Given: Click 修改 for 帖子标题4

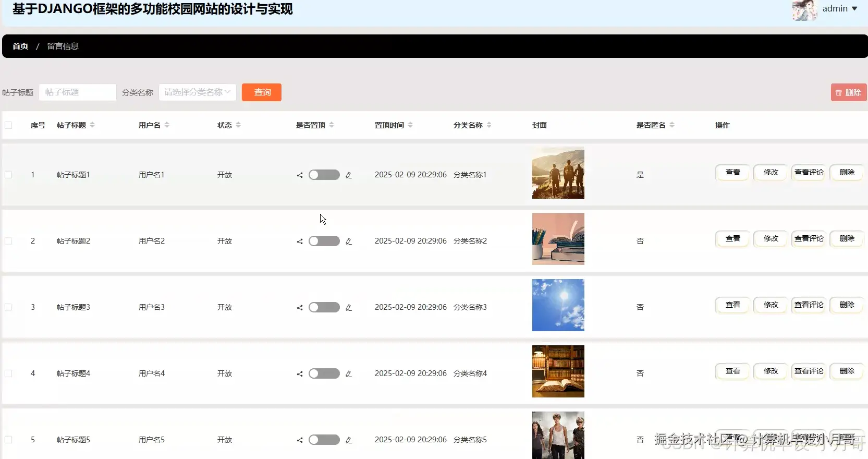Looking at the screenshot, I should click(x=771, y=371).
